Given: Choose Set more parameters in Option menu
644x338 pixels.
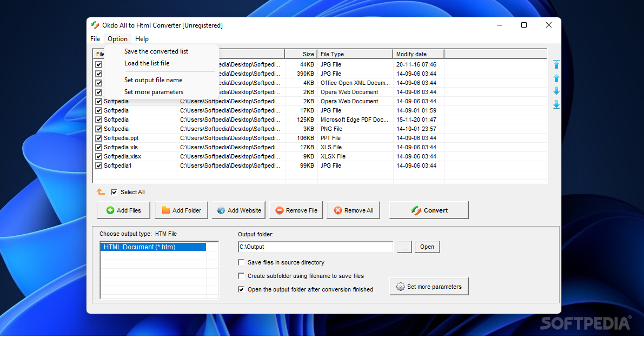Looking at the screenshot, I should pos(154,92).
